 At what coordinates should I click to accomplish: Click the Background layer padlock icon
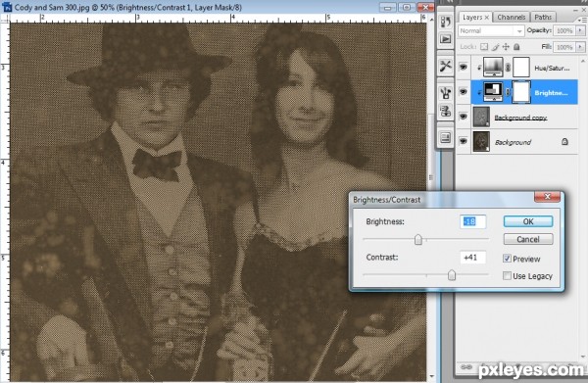click(x=564, y=142)
